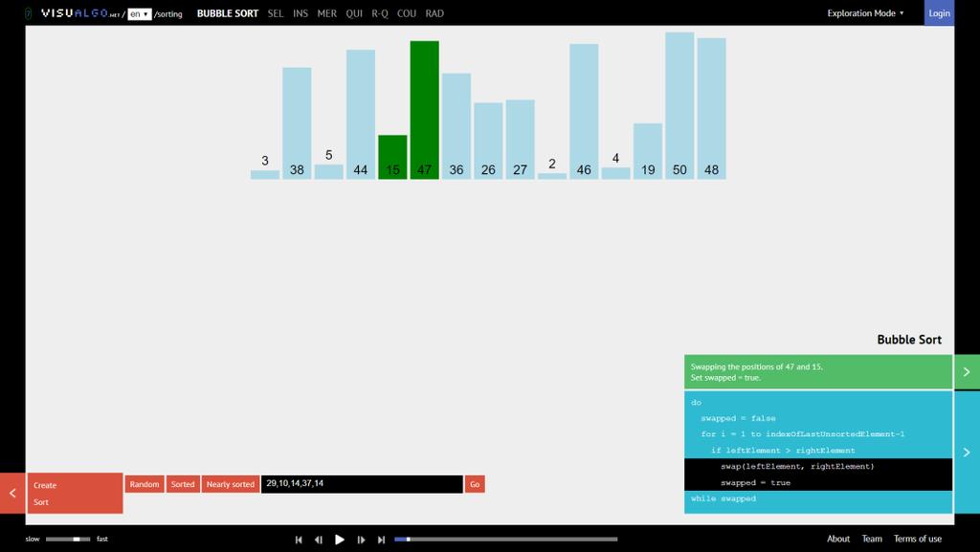Click the bar labeled 44
The width and height of the screenshot is (980, 552).
361,114
